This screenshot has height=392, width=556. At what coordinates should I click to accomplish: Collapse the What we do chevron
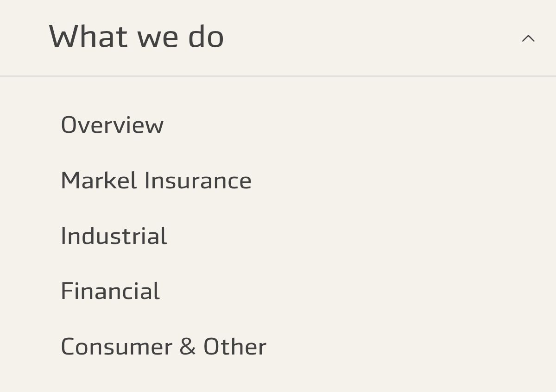[528, 38]
